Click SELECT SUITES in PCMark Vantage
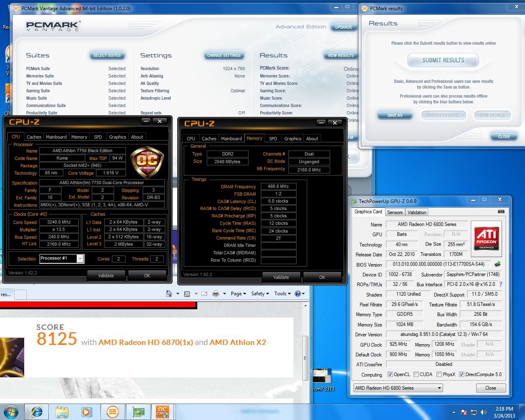The image size is (525, 420). (x=107, y=55)
